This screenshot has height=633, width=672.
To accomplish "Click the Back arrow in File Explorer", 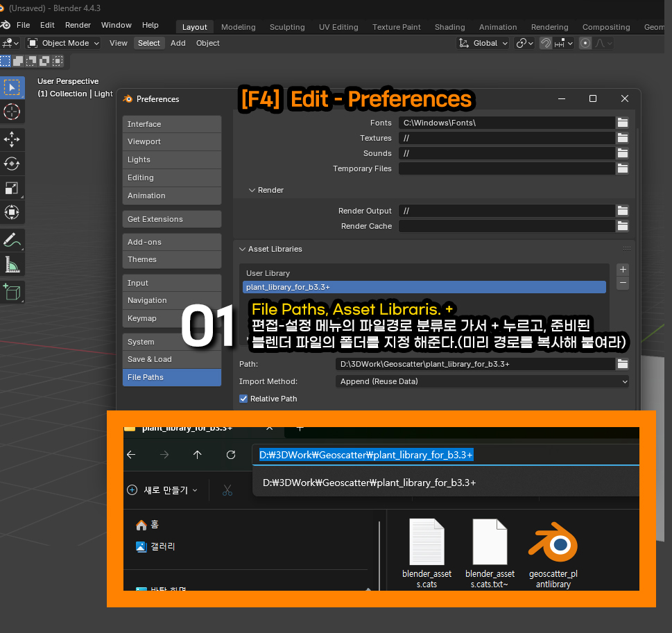I will 132,455.
